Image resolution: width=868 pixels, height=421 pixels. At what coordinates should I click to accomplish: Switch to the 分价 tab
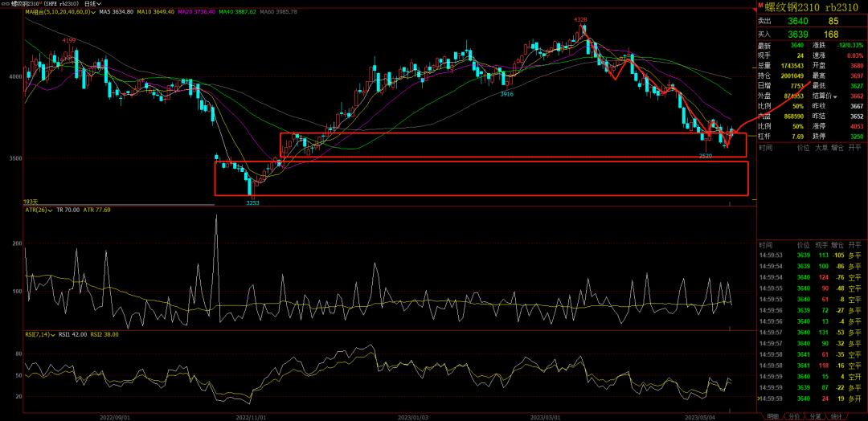pyautogui.click(x=793, y=416)
